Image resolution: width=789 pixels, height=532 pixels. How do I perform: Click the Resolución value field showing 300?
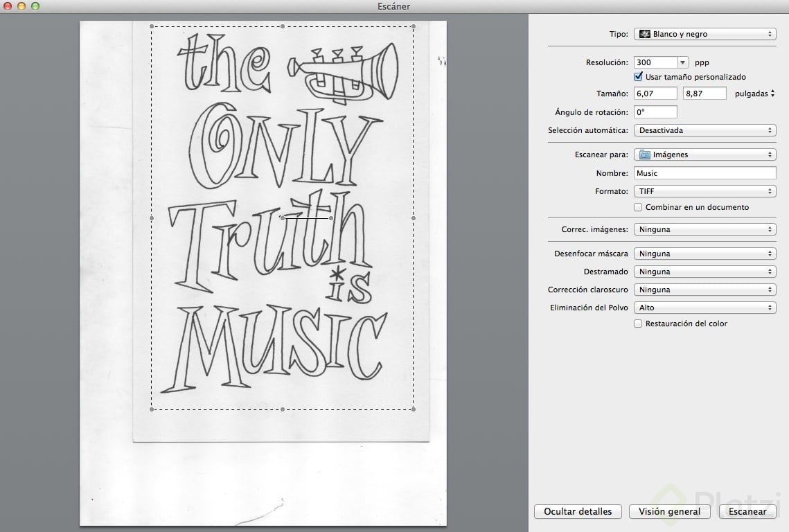click(655, 62)
